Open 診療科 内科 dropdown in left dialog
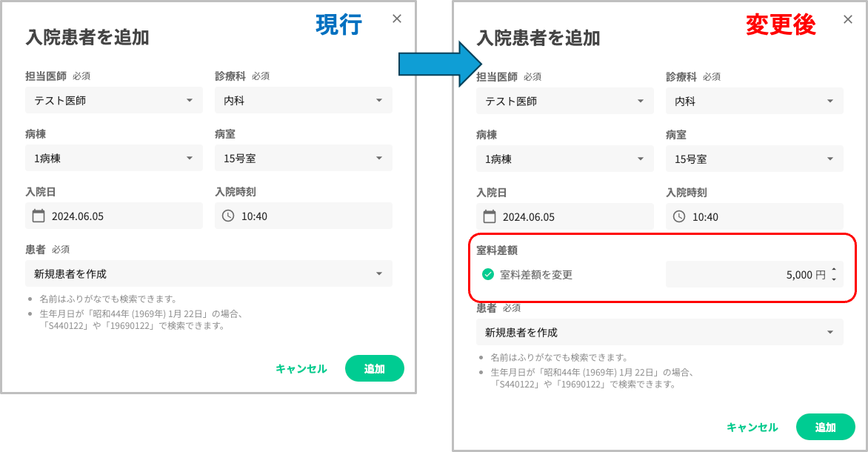 pyautogui.click(x=304, y=100)
